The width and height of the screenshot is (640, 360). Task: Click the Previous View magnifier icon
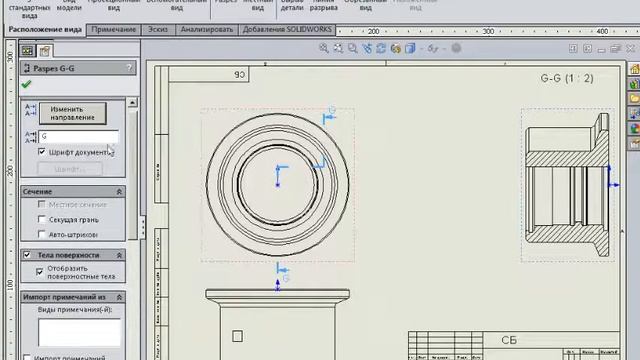352,48
